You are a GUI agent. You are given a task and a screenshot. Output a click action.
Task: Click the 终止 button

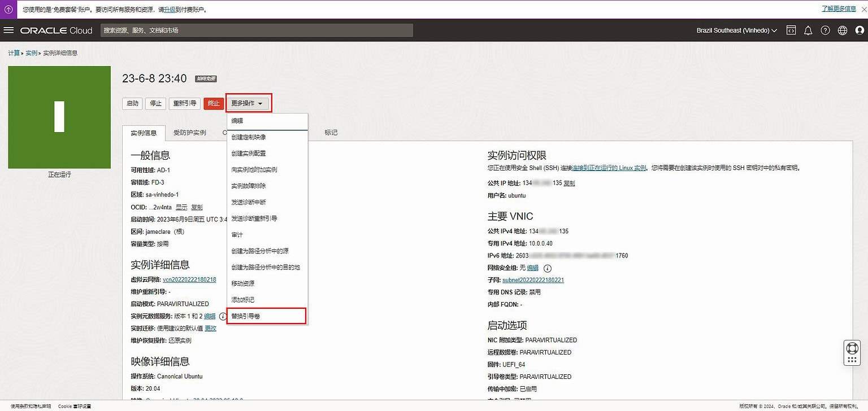213,103
